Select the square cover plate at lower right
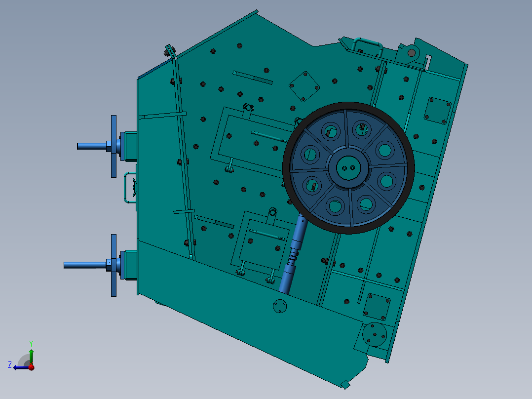Screen dimensions: 532x399 coord(377,307)
